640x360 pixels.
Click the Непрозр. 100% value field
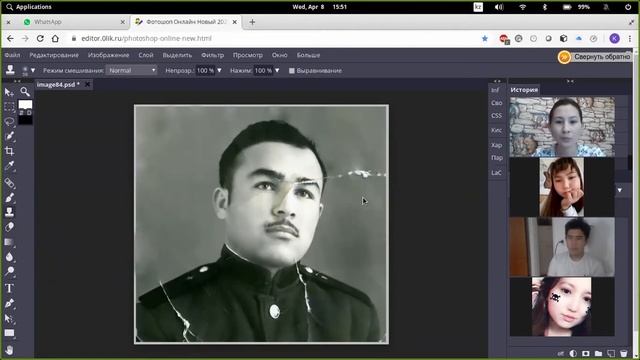coord(206,71)
